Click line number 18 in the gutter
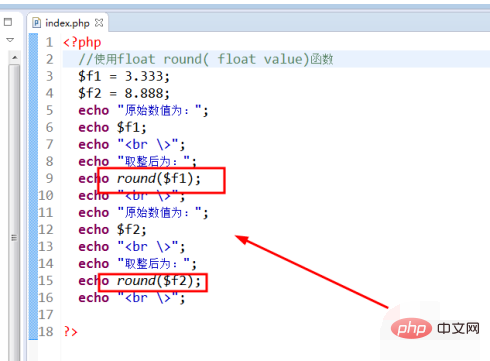The height and width of the screenshot is (361, 490). 46,331
